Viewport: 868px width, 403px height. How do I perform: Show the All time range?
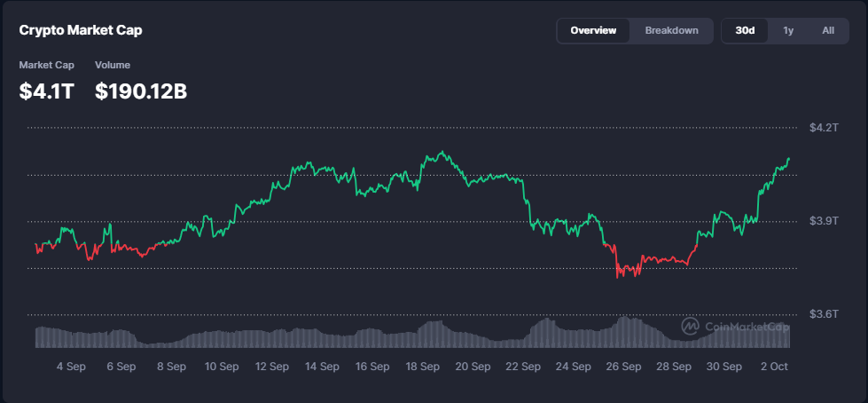[x=828, y=30]
